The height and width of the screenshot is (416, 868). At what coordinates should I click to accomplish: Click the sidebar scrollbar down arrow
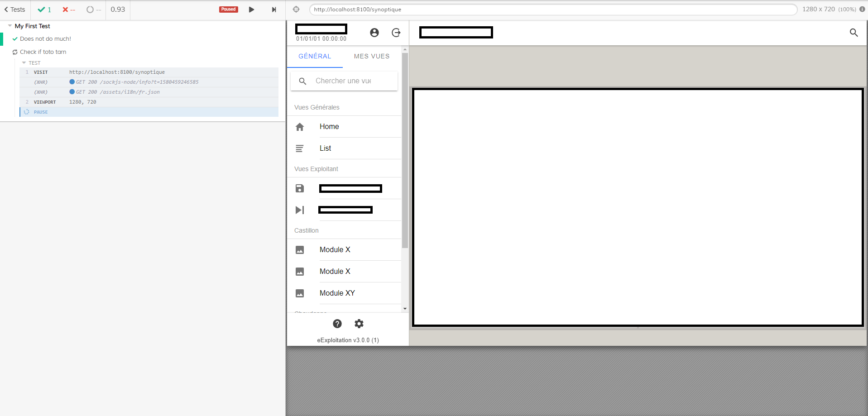coord(405,309)
